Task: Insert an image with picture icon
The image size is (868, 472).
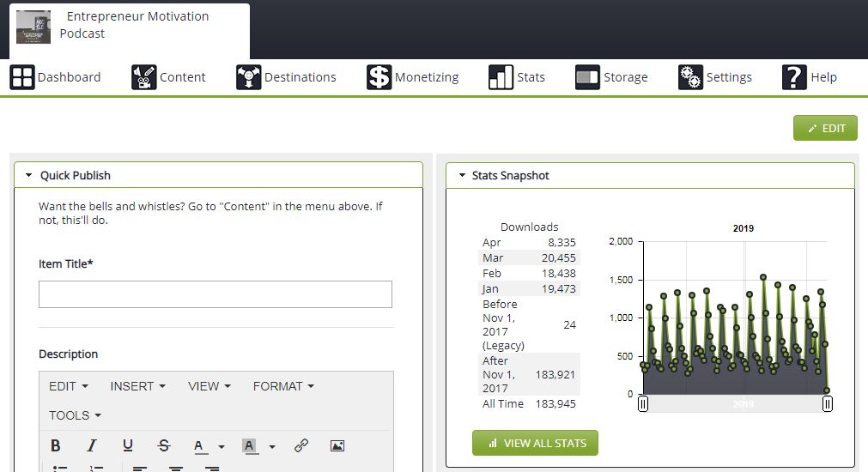Action: coord(337,445)
